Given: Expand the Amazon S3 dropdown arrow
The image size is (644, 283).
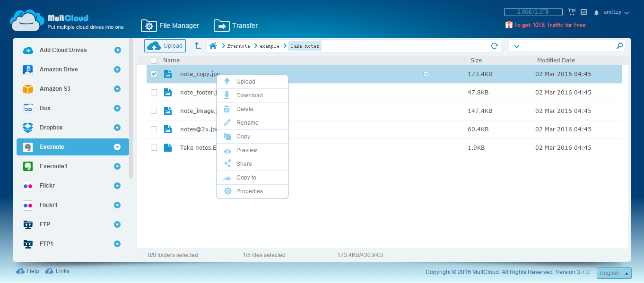Looking at the screenshot, I should click(x=117, y=89).
